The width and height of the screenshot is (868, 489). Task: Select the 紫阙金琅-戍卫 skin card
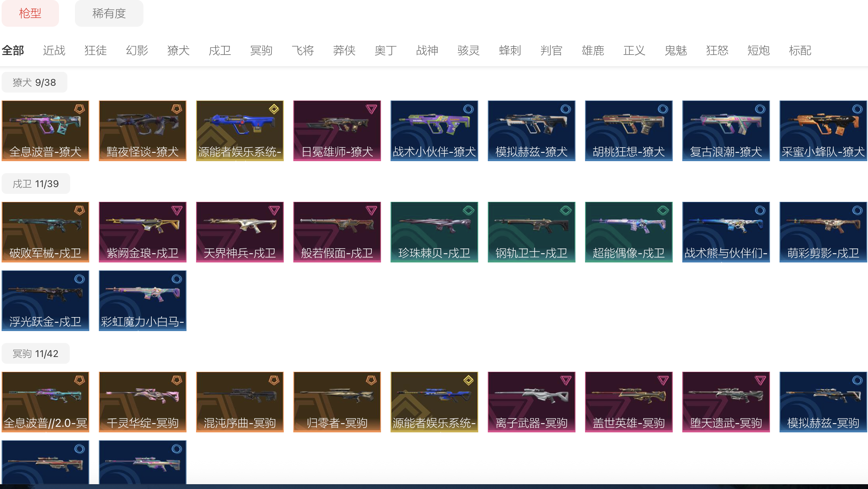143,232
